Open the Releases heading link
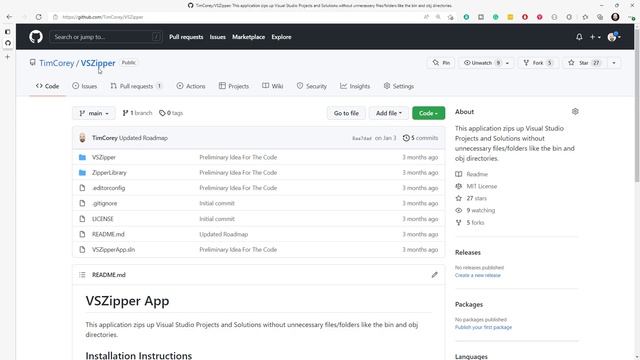 pos(468,252)
